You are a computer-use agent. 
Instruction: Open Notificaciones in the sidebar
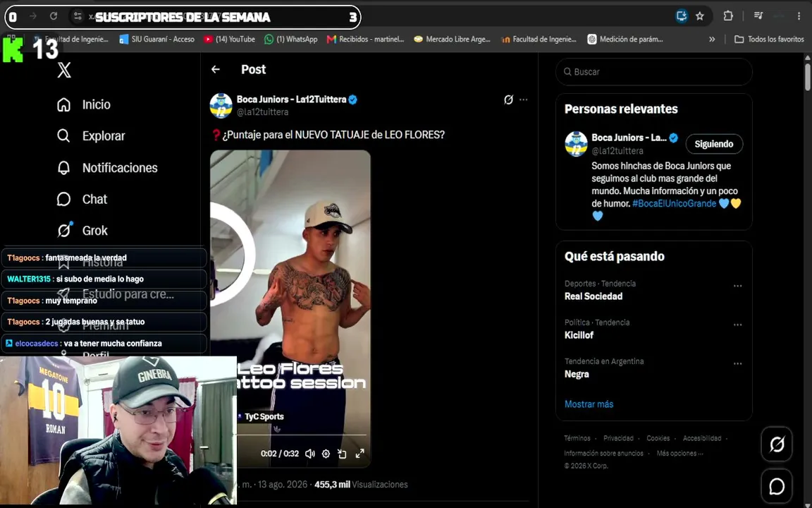click(x=120, y=168)
